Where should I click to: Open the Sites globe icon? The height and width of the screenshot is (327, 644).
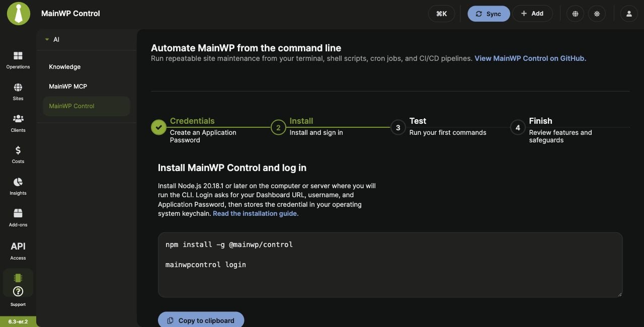click(18, 88)
